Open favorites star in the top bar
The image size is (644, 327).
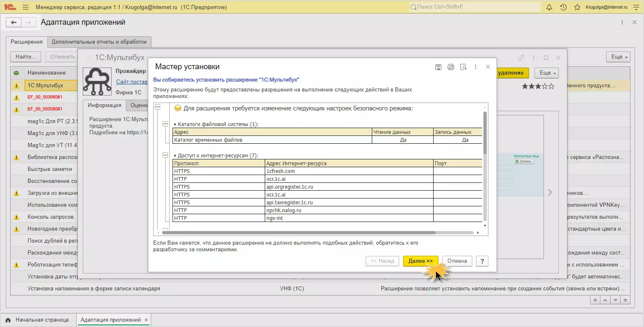tap(577, 7)
